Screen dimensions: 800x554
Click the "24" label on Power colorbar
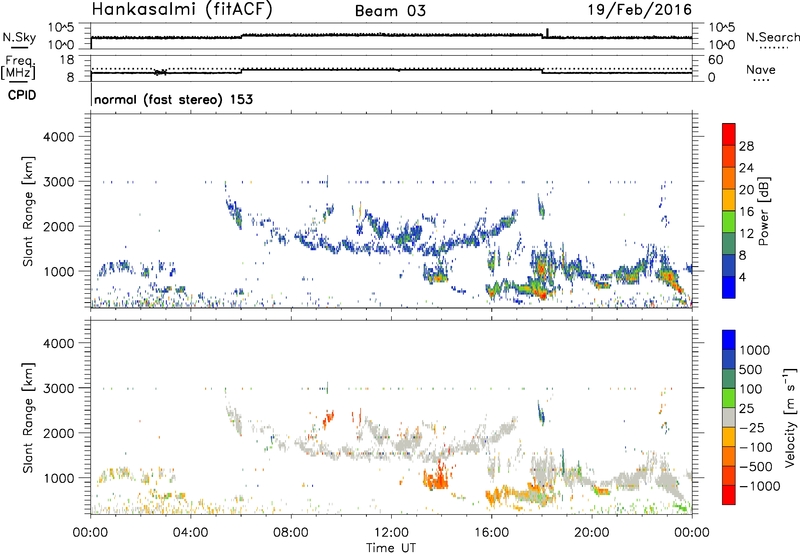pos(746,168)
